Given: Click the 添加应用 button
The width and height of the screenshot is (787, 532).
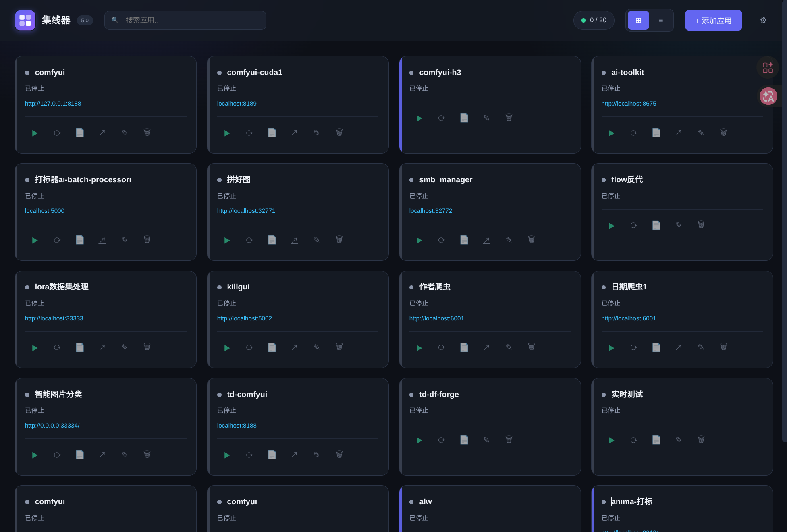Looking at the screenshot, I should click(x=713, y=20).
